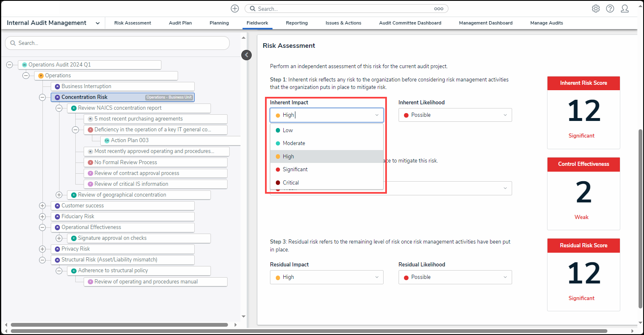Click the tree panel search field

[117, 43]
